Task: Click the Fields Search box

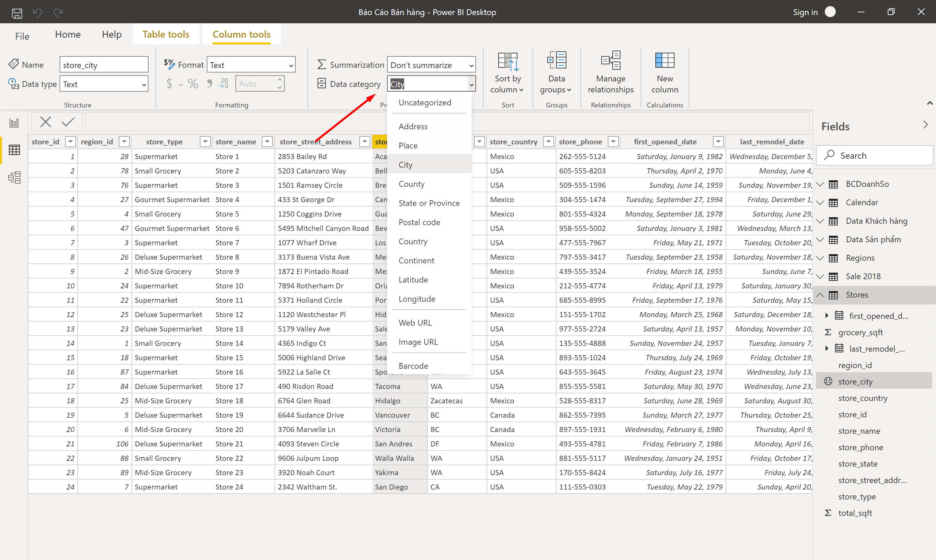Action: (874, 155)
